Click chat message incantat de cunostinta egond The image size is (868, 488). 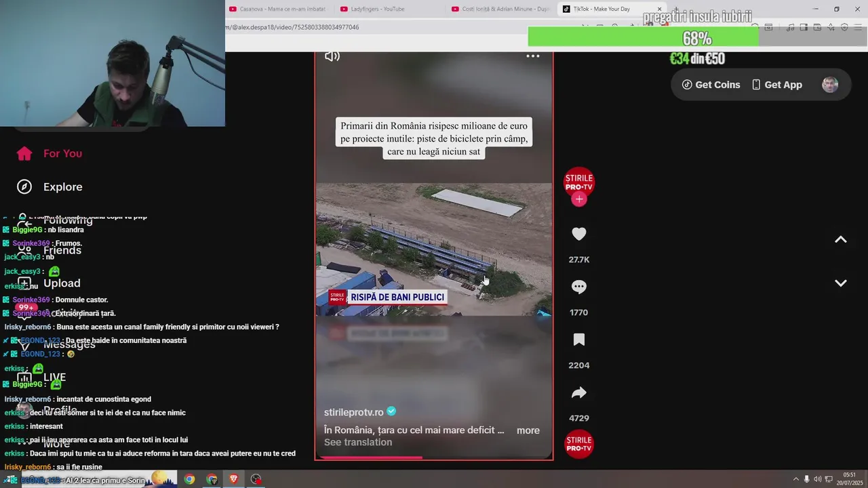point(104,400)
